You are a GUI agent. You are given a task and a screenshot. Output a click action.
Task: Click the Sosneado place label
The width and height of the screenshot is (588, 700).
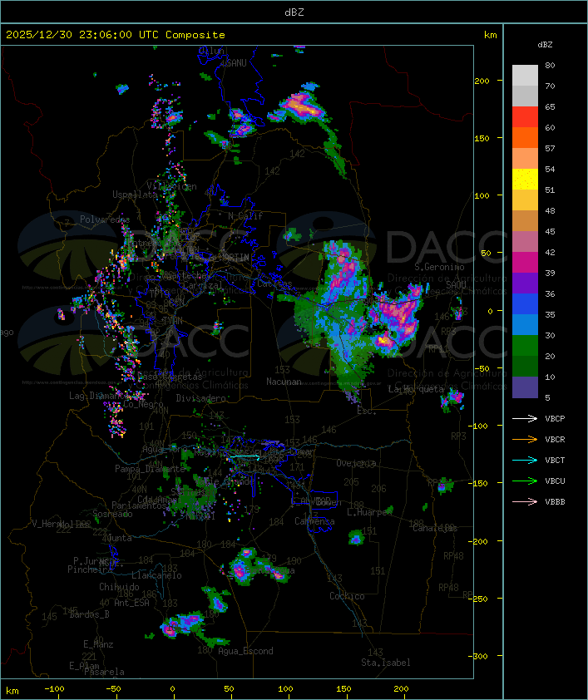(x=112, y=514)
